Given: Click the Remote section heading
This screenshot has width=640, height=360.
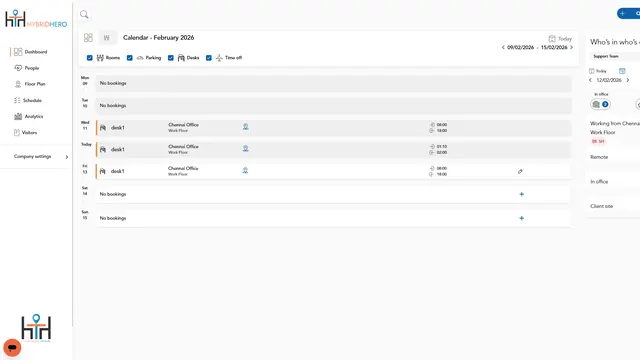Looking at the screenshot, I should [599, 157].
